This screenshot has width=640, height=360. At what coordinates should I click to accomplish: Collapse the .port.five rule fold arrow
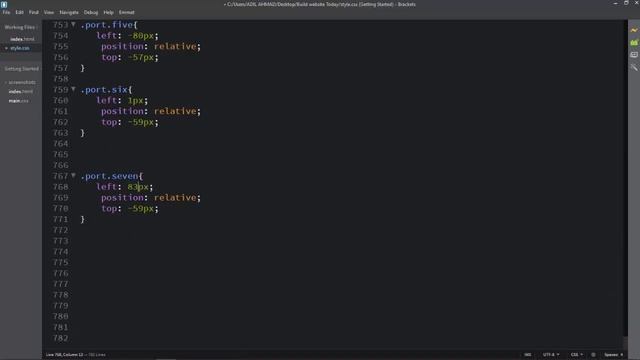click(x=73, y=24)
